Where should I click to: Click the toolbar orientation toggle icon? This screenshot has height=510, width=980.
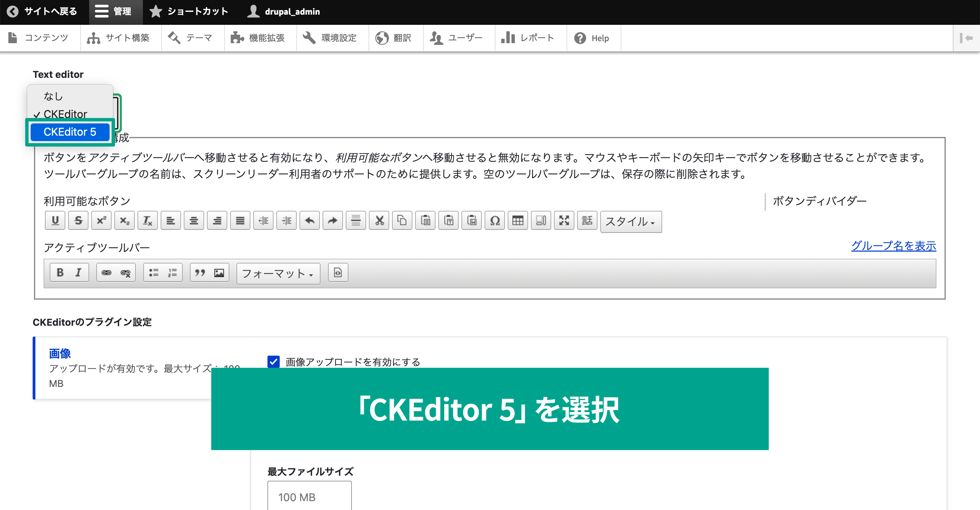pyautogui.click(x=966, y=38)
